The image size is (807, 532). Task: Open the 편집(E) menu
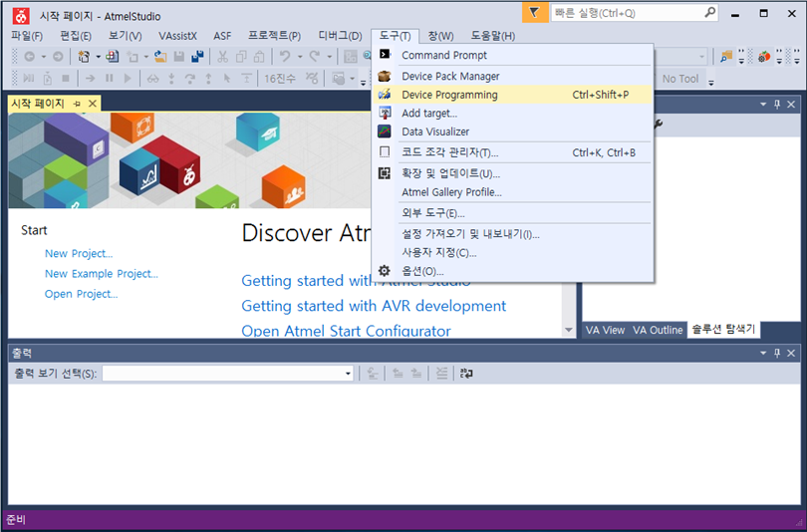tap(76, 36)
